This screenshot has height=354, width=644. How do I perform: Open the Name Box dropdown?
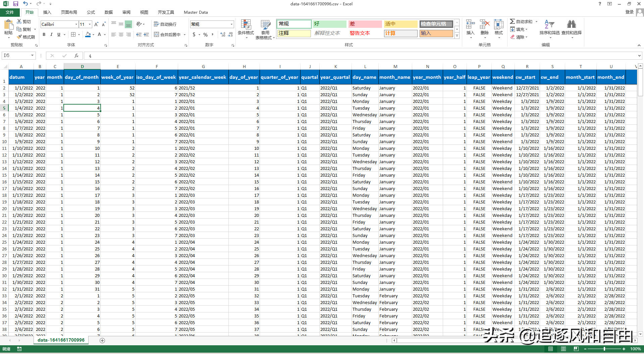click(32, 55)
